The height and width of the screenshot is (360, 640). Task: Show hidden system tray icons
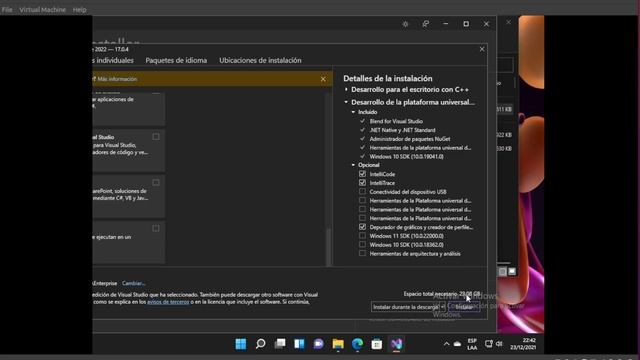point(446,344)
